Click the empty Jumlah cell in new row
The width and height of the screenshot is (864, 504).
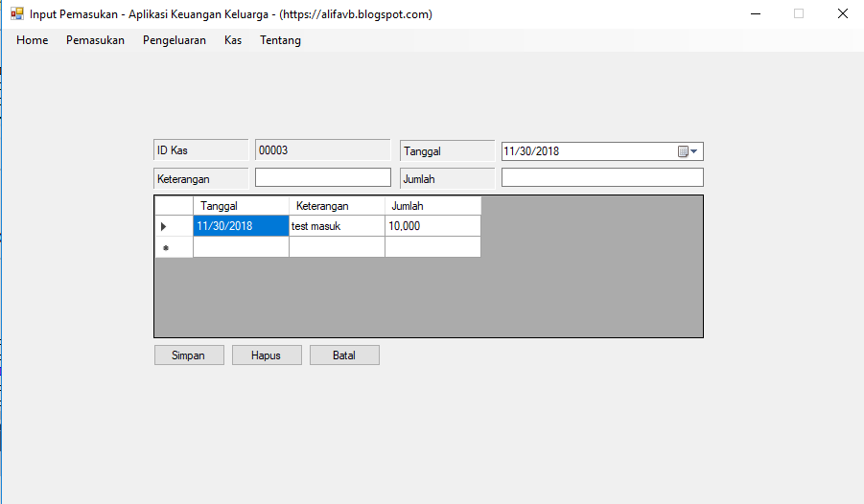(432, 247)
